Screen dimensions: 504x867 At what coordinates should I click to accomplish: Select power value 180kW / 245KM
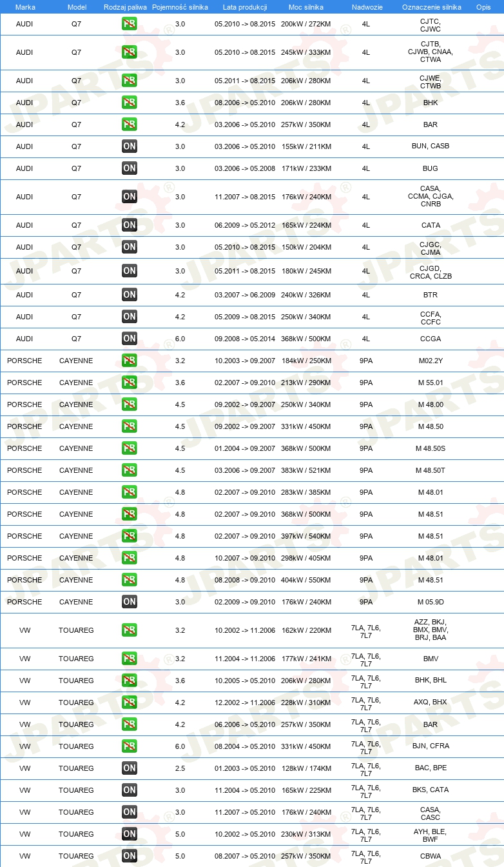click(306, 271)
